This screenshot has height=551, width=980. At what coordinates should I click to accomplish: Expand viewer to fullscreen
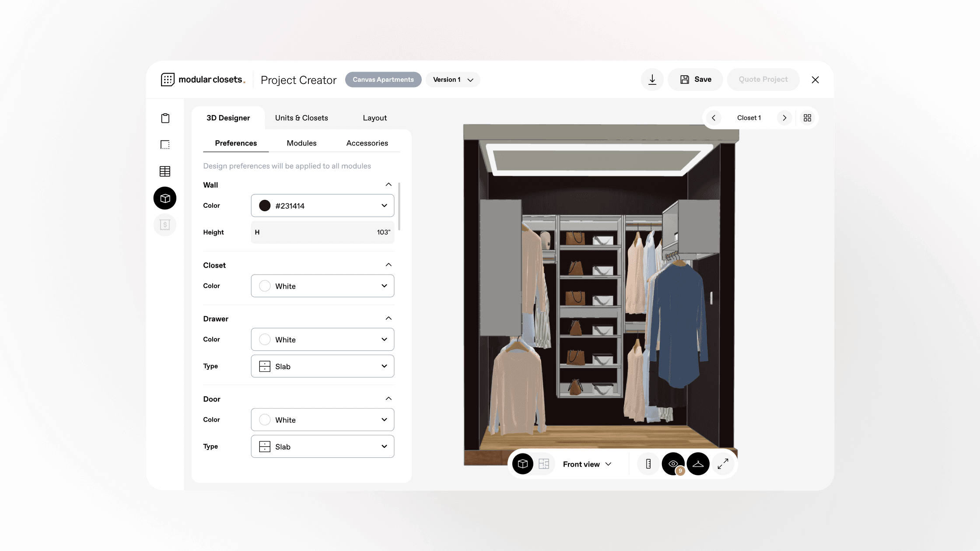tap(723, 464)
